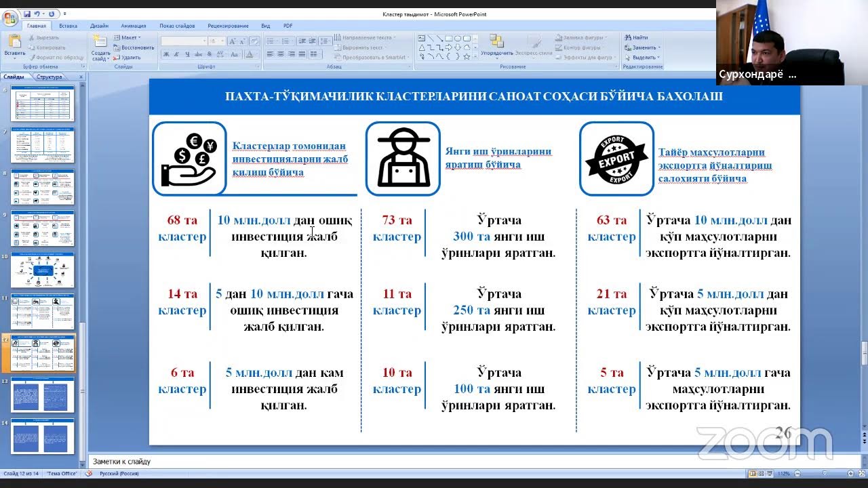Click Восстановить to reset the slide
This screenshot has width=868, height=488.
click(133, 47)
